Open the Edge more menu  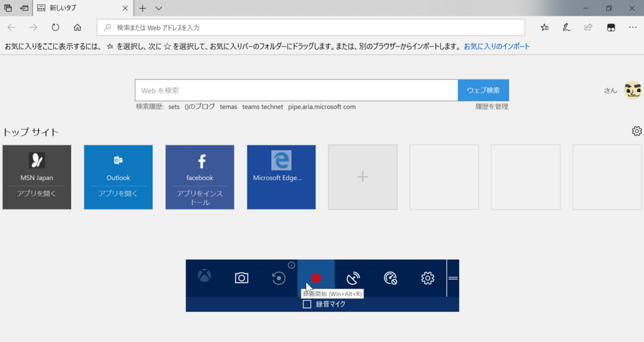(633, 28)
